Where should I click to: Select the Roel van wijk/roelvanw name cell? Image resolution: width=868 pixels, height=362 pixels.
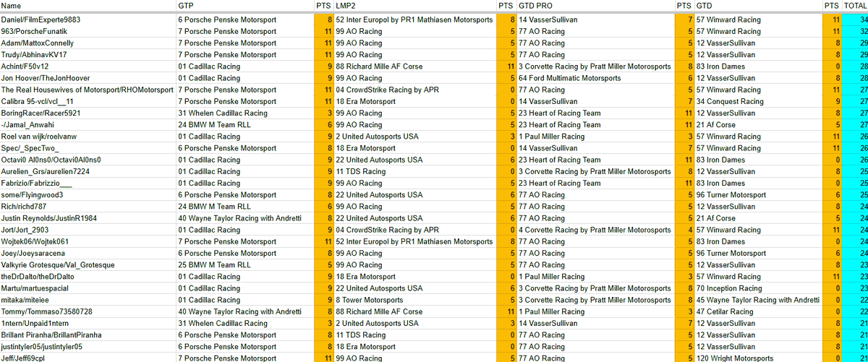(88, 137)
